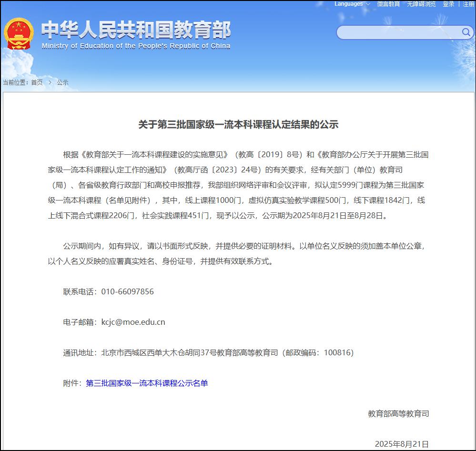Click the paragraph starting with 公示期间内

coord(238,254)
